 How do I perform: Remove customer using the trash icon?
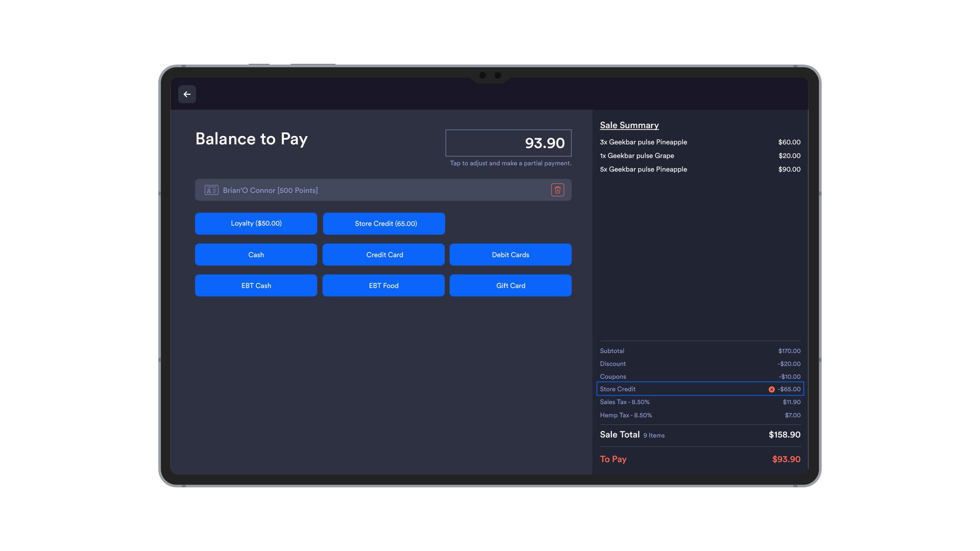click(558, 190)
